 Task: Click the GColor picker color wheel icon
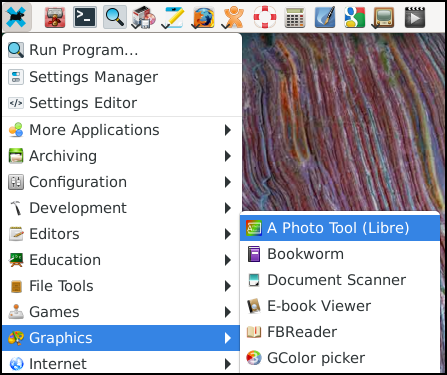[x=254, y=358]
